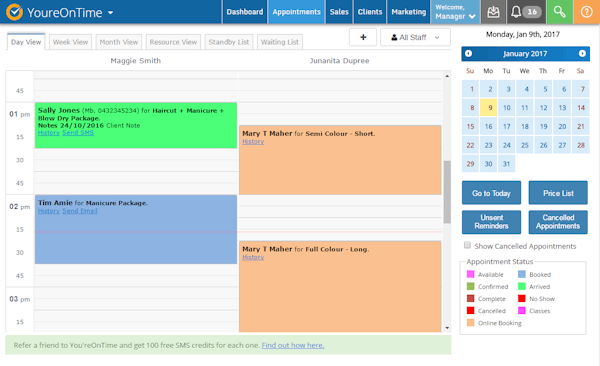Image resolution: width=600 pixels, height=366 pixels.
Task: Open Sally Jones green appointment block
Action: coord(136,125)
